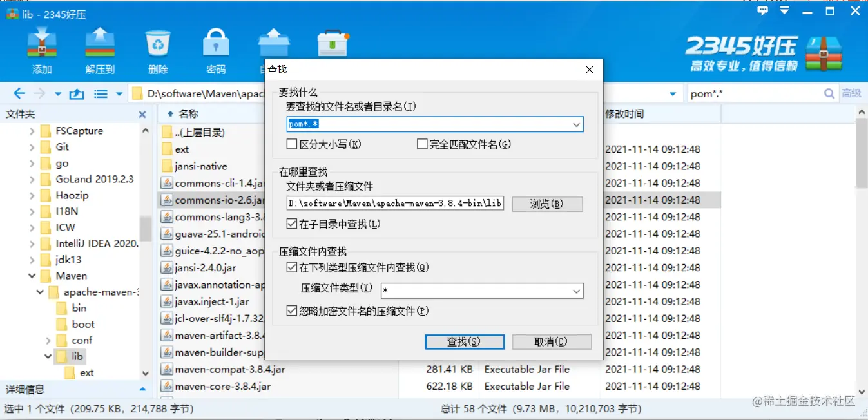Enable the 区分大小写 checkbox
Viewport: 868px width, 420px height.
click(x=292, y=144)
